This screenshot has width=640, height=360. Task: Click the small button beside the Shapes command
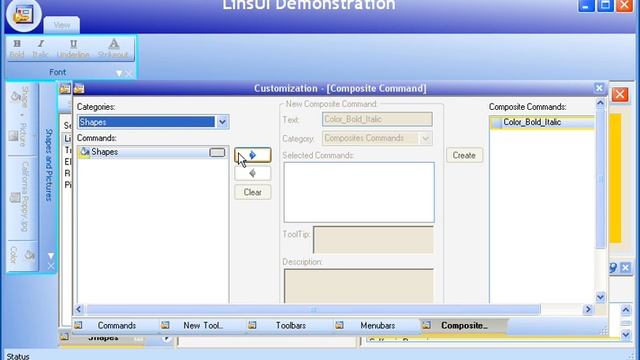pos(217,152)
